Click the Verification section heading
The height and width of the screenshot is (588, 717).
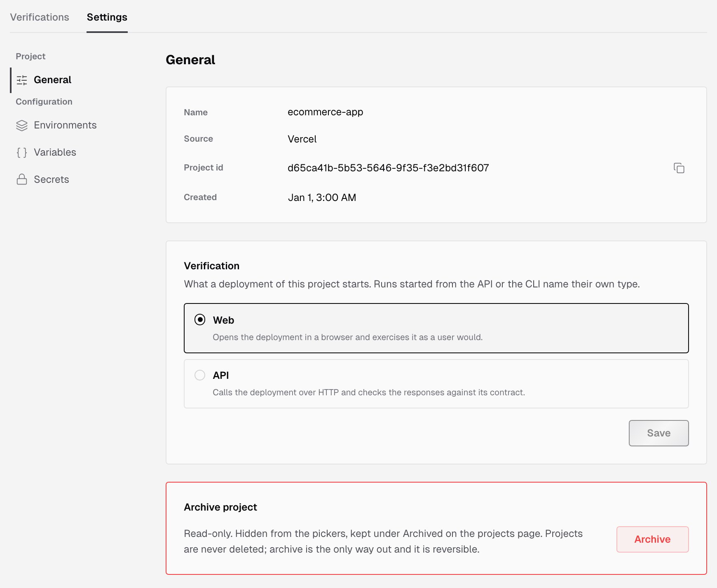(x=211, y=266)
